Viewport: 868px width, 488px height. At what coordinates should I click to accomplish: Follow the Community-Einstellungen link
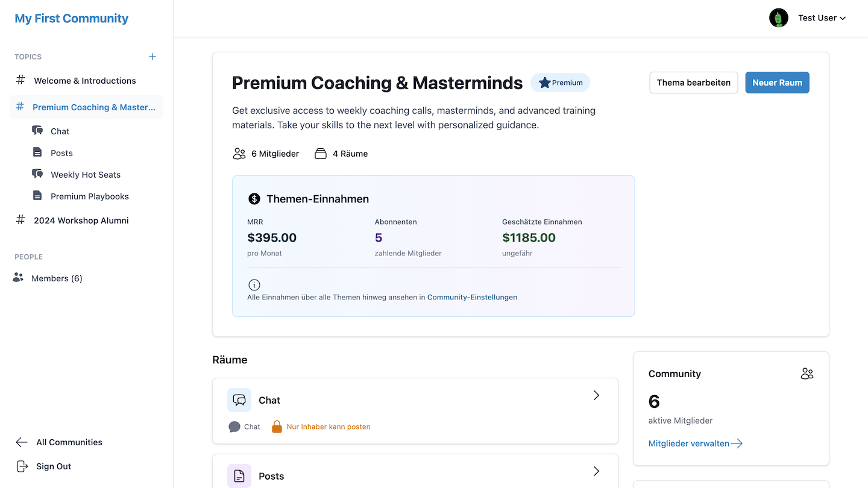coord(472,297)
